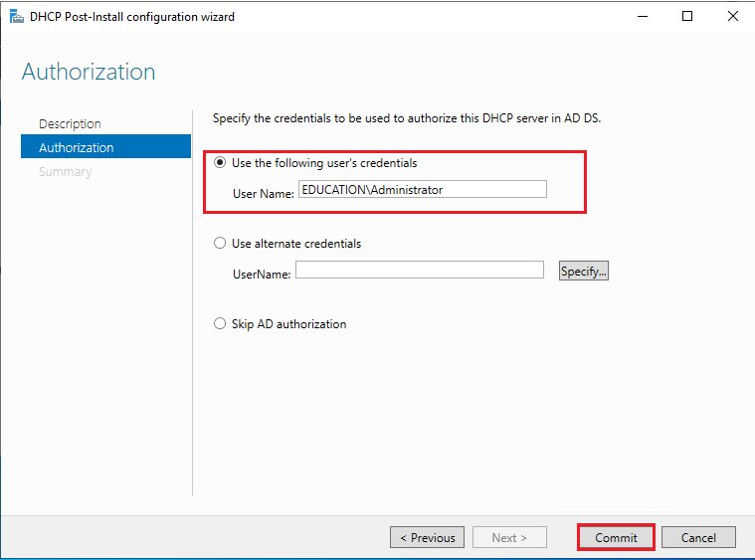Screen dimensions: 755x560
Task: Click the EDUCATION\Administrator user name field
Action: [423, 189]
